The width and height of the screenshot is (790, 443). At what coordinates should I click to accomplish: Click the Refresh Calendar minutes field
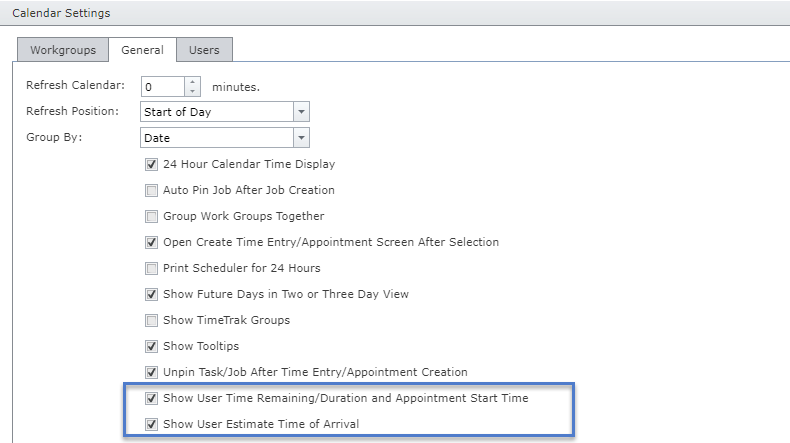162,86
